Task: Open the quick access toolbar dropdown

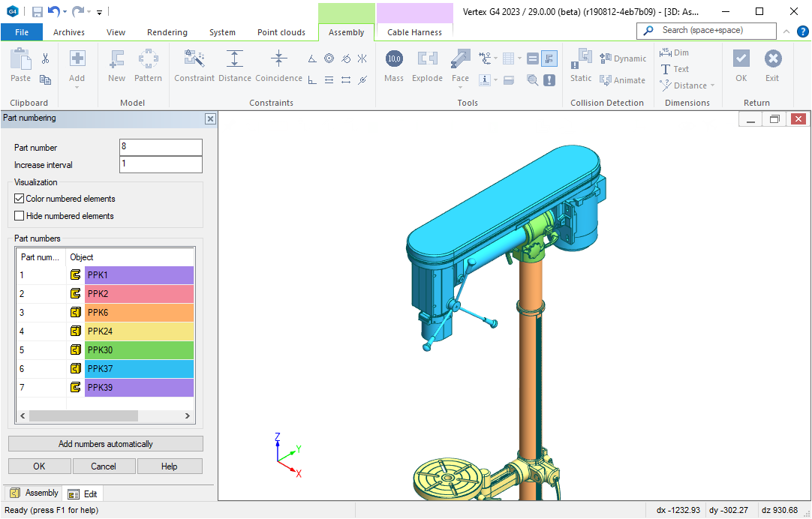Action: point(100,12)
